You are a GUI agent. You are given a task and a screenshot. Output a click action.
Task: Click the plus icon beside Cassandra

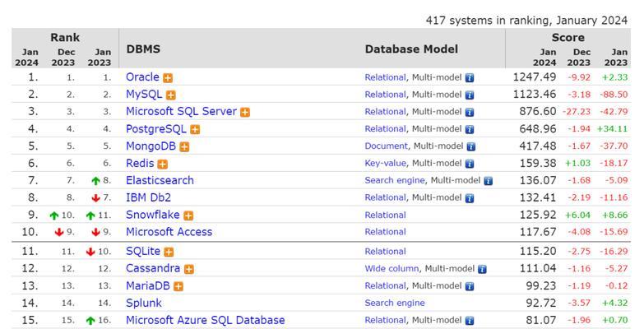pyautogui.click(x=189, y=269)
